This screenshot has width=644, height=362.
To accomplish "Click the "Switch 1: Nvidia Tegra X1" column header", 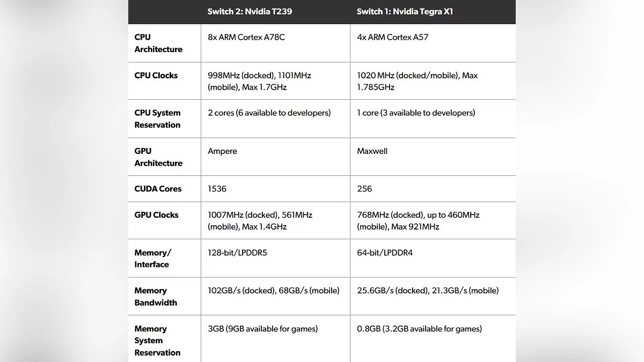I will (405, 11).
